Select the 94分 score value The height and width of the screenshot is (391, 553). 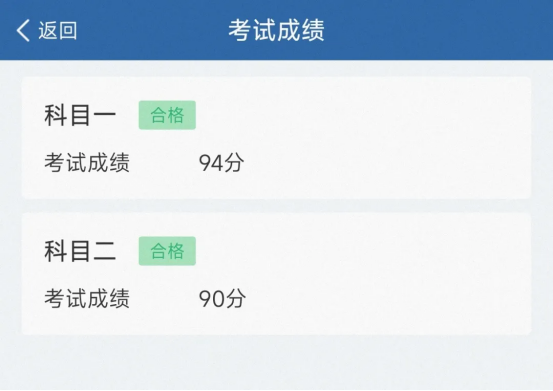[x=221, y=163]
